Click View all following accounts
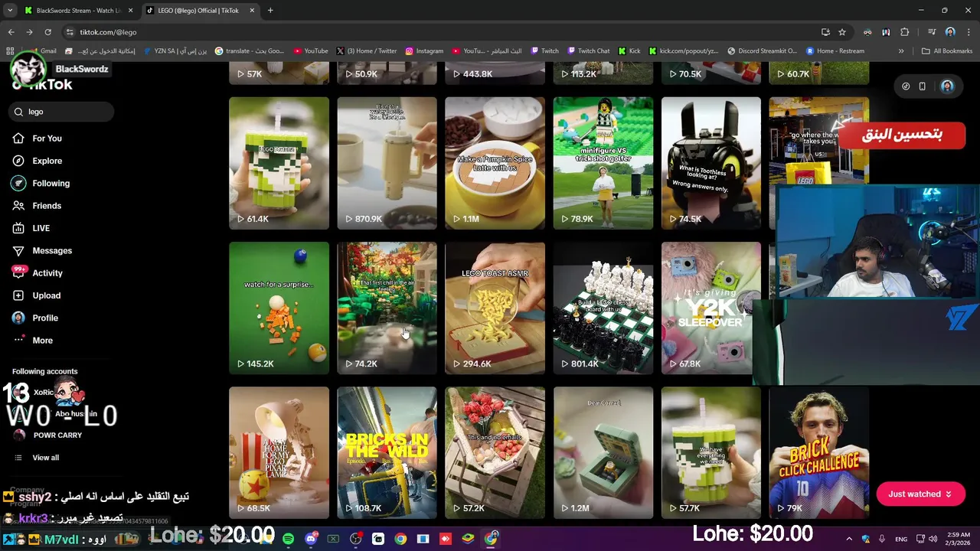The image size is (980, 551). tap(45, 458)
